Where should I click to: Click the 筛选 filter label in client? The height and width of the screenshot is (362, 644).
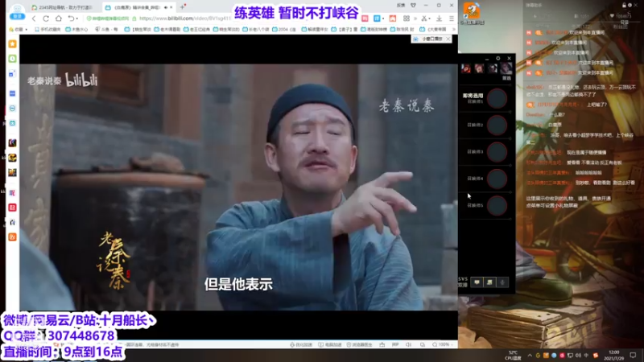point(506,78)
